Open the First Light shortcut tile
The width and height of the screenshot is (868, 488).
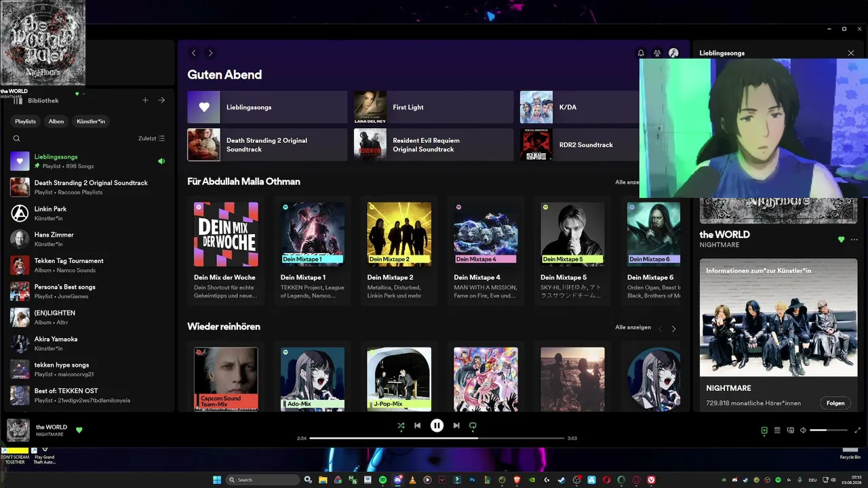(x=433, y=107)
